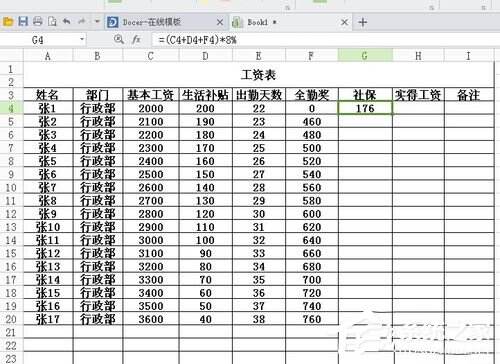Screen dimensions: 500x364
Task: Select column H header
Action: click(418, 56)
